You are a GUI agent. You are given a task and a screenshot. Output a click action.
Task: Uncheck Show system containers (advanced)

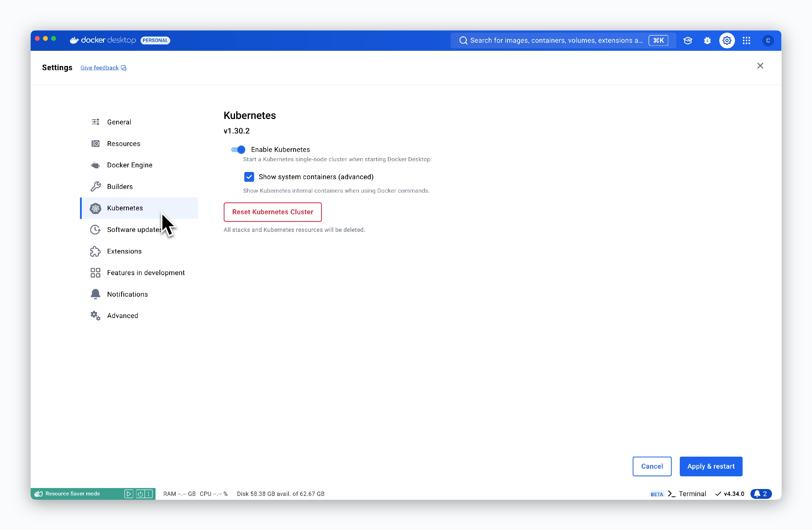pyautogui.click(x=249, y=177)
